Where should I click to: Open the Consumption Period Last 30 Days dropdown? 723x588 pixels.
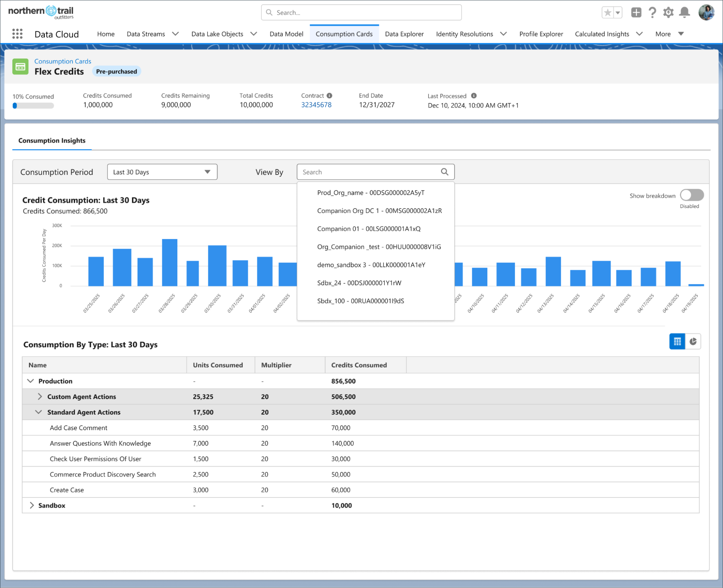point(162,172)
